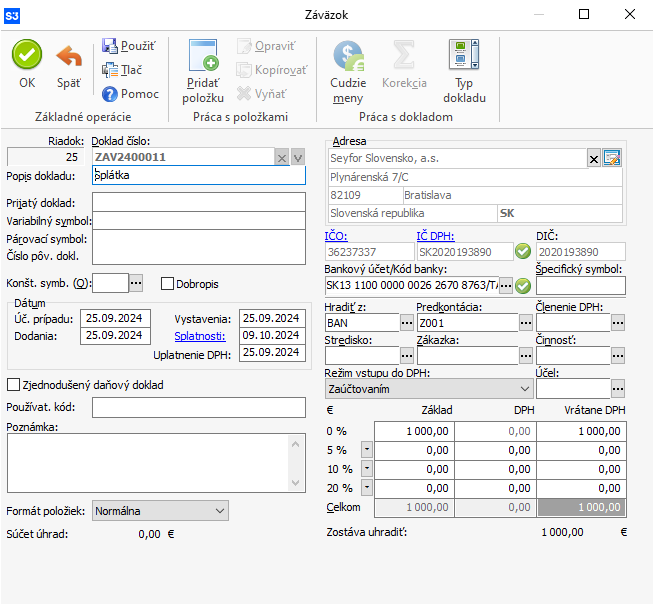
Task: Click the Bankový účet IBAN field
Action: click(411, 286)
